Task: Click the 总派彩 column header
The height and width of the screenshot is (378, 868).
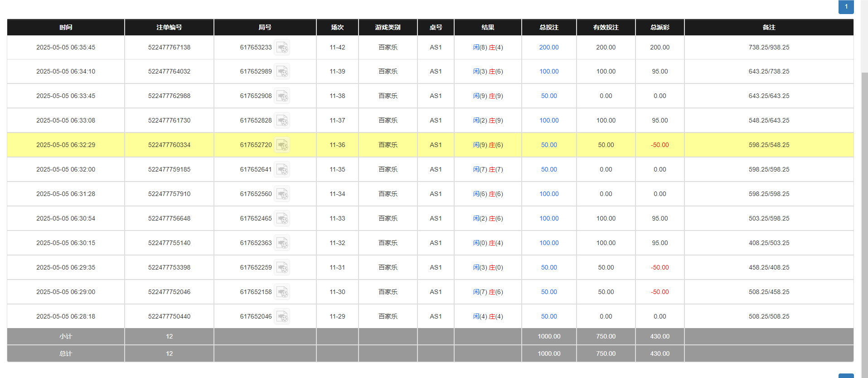Action: pos(659,27)
